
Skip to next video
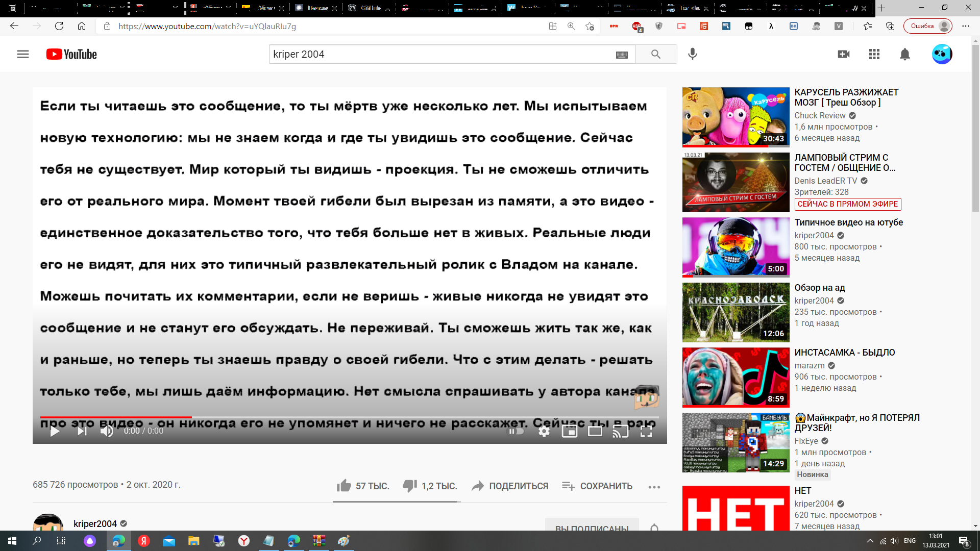tap(82, 431)
